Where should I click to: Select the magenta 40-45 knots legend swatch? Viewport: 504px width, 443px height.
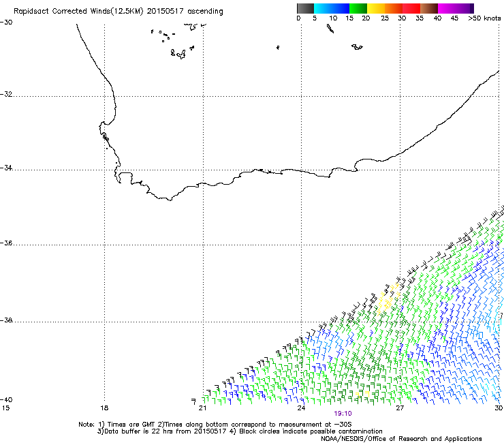[x=447, y=8]
